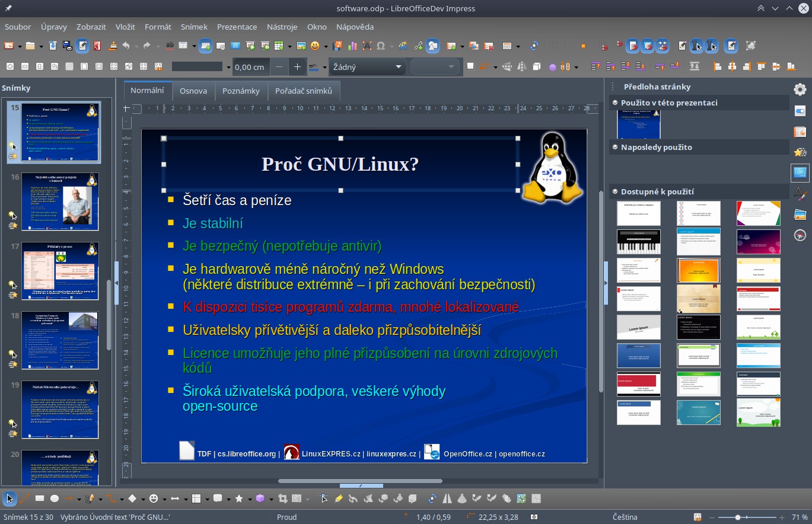The height and width of the screenshot is (524, 812).
Task: Click the Export as PDF icon
Action: [97, 46]
